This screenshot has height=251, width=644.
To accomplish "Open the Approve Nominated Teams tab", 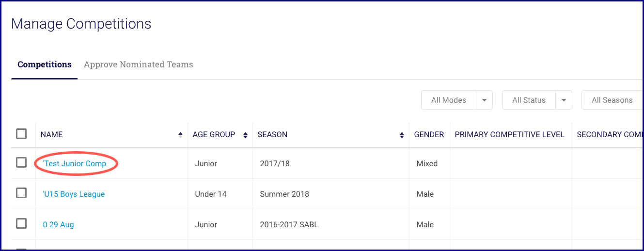I will coord(139,64).
